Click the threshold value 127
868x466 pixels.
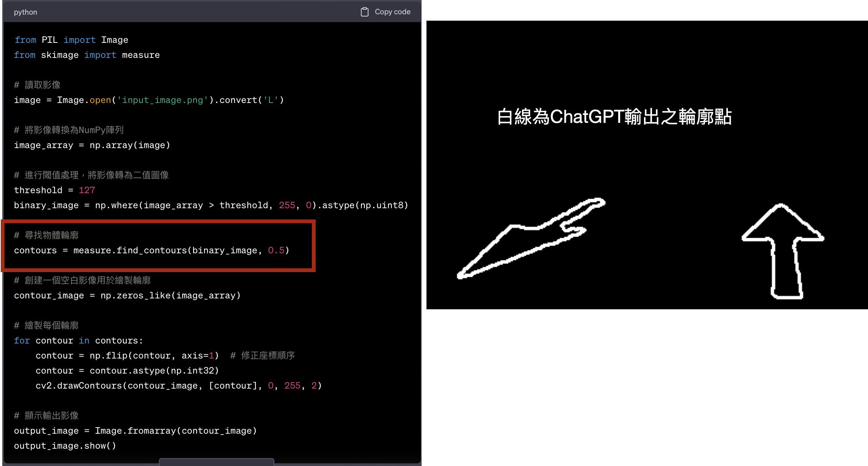pos(87,190)
